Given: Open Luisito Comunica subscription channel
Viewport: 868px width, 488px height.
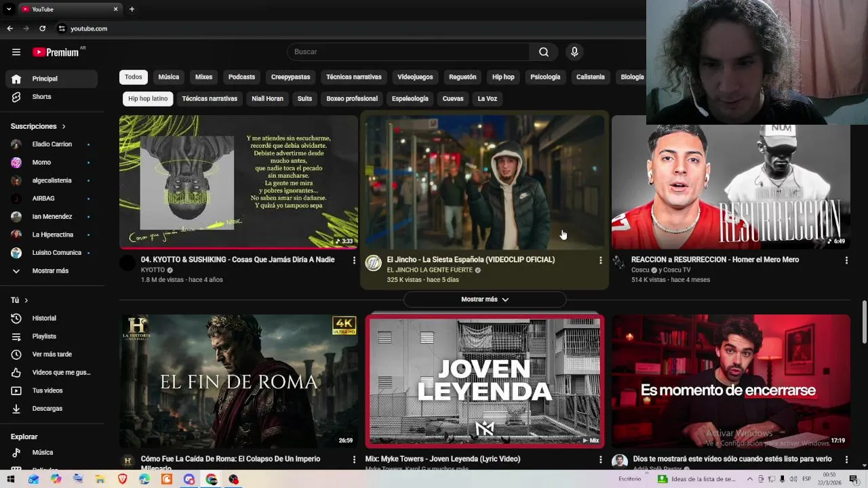Looking at the screenshot, I should [52, 253].
